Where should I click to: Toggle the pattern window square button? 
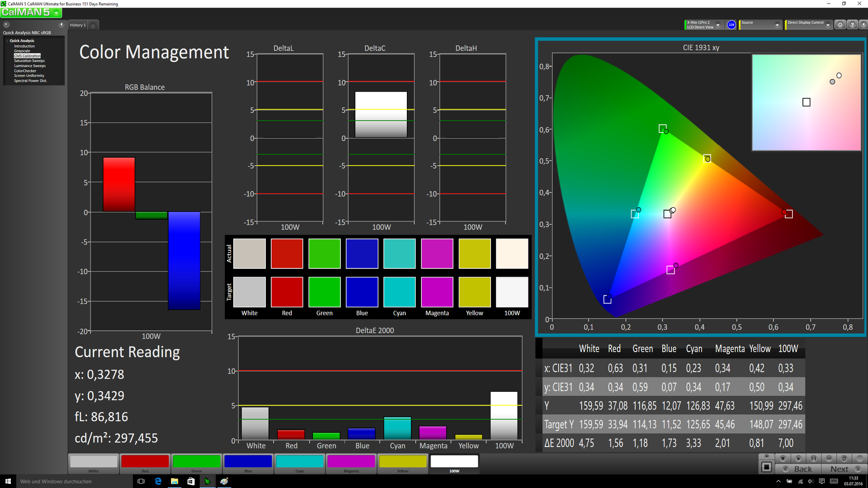click(x=766, y=467)
